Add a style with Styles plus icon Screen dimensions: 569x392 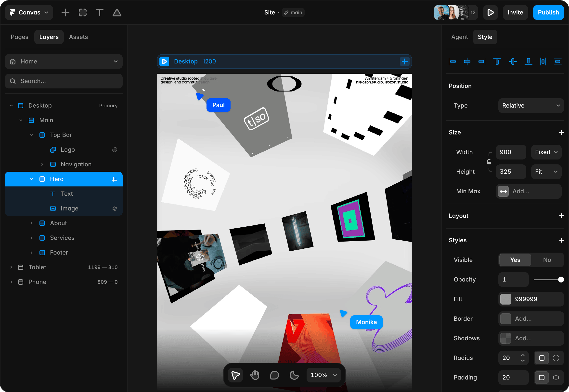(x=561, y=240)
